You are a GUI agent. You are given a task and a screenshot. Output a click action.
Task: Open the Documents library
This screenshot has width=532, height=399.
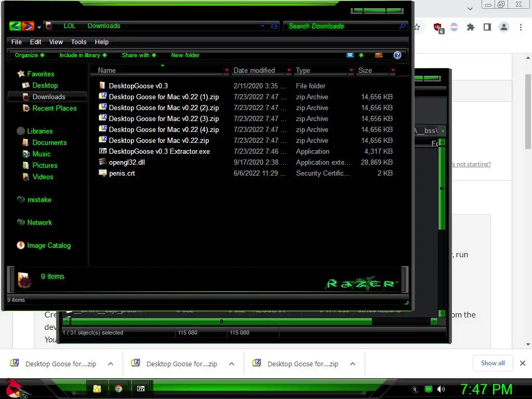(49, 142)
